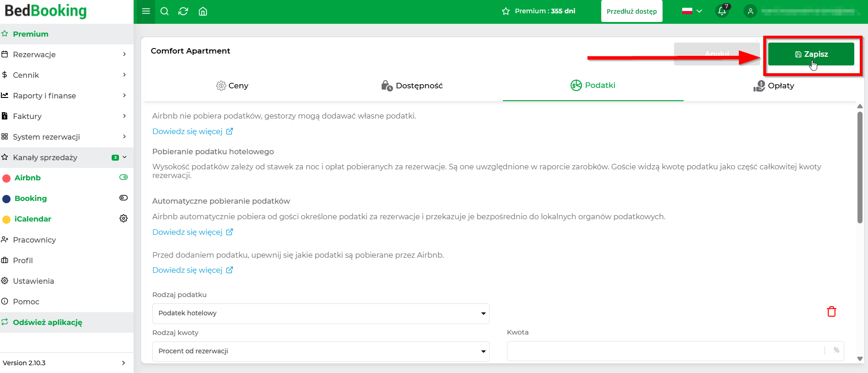Viewport: 868px width, 373px height.
Task: Click the Przedłuż dostęp button
Action: tap(631, 11)
